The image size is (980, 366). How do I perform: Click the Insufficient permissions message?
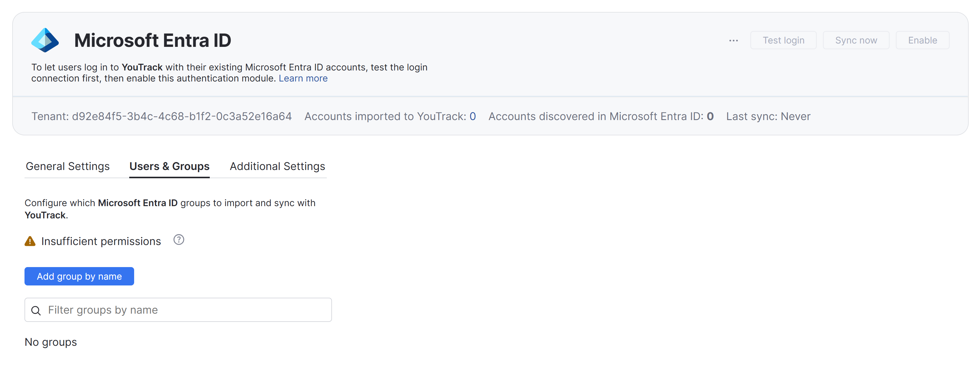(101, 241)
